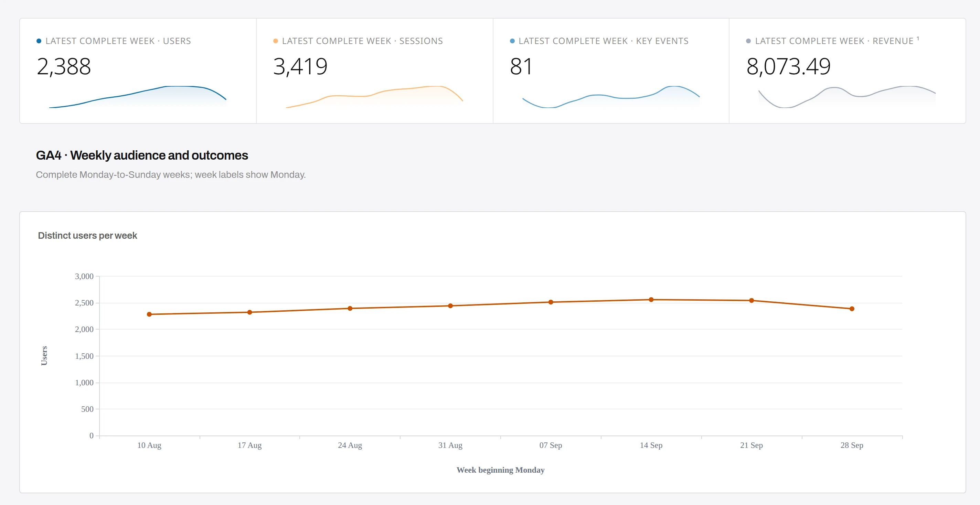Click the Users sparkline chart
This screenshot has width=980, height=505.
(x=138, y=97)
